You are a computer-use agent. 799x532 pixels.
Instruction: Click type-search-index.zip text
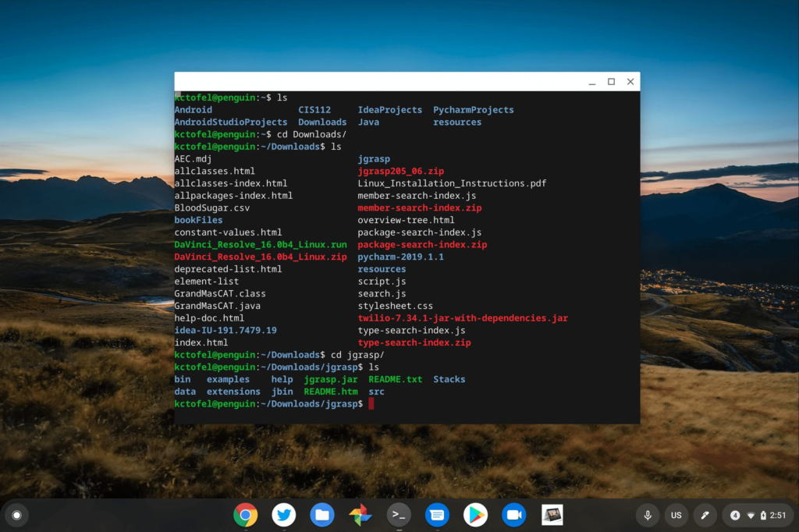click(x=414, y=342)
